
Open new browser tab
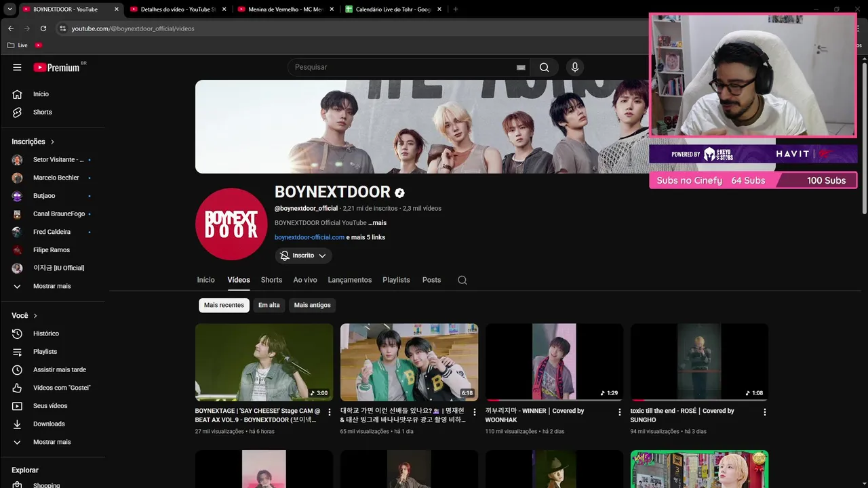coord(455,9)
